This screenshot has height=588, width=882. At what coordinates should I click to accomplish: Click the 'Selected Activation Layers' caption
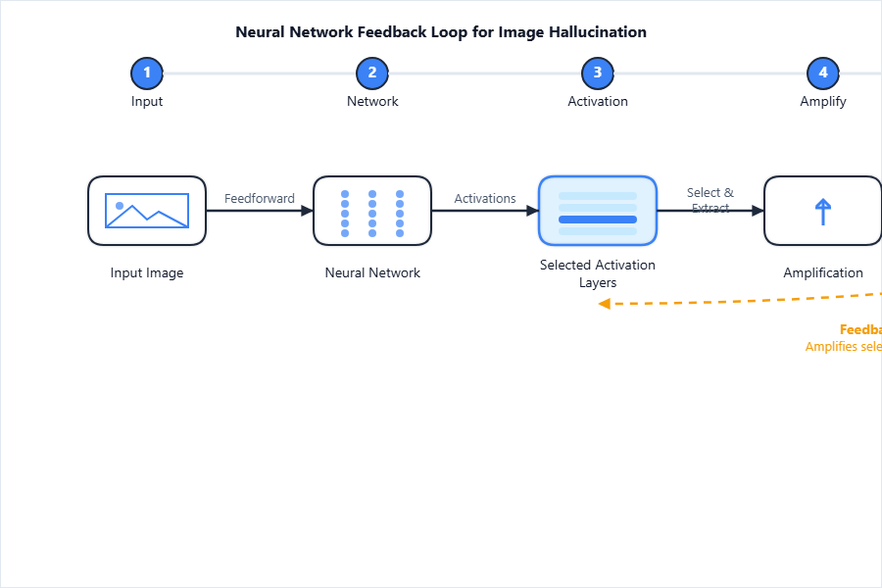click(x=598, y=273)
